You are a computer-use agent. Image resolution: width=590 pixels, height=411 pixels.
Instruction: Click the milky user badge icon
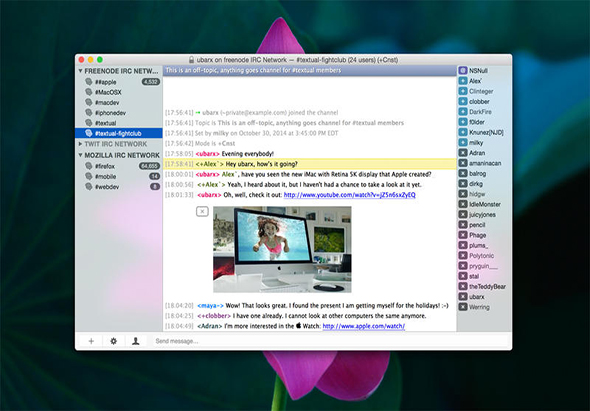tap(463, 143)
